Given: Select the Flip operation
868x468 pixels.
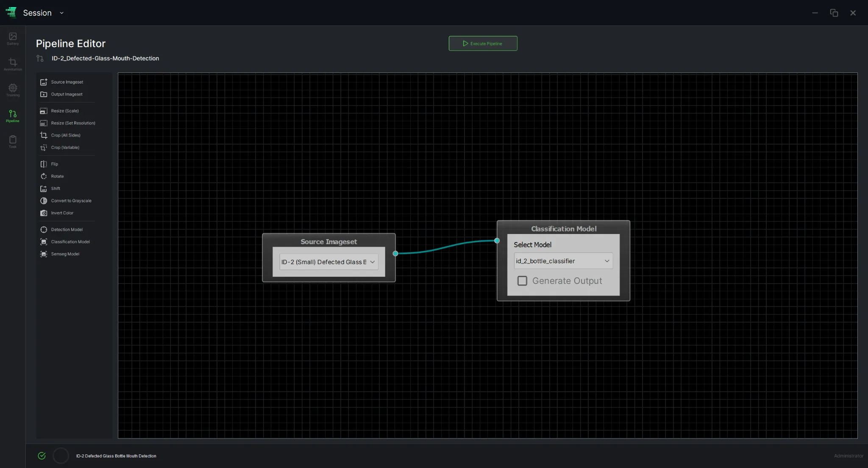Looking at the screenshot, I should [x=49, y=164].
